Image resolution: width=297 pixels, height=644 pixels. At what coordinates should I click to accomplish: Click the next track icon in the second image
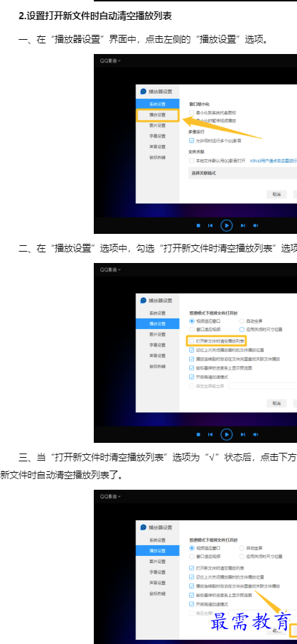[243, 434]
